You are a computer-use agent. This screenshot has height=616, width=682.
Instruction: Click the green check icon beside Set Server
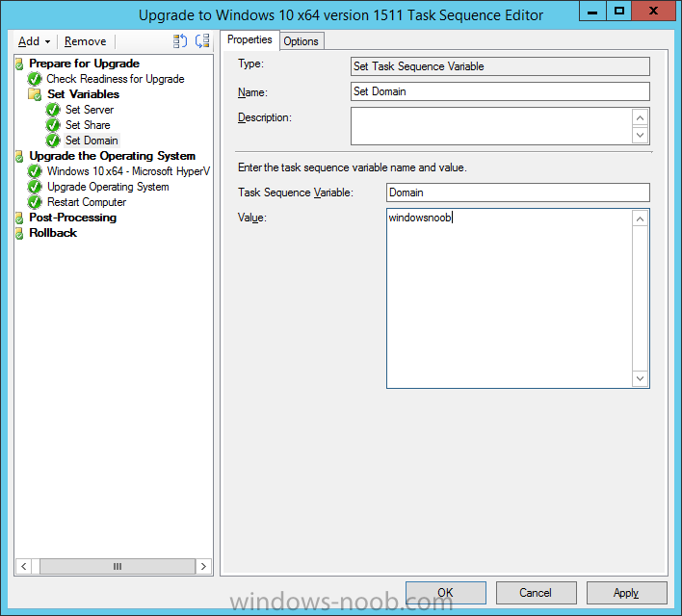tap(53, 110)
